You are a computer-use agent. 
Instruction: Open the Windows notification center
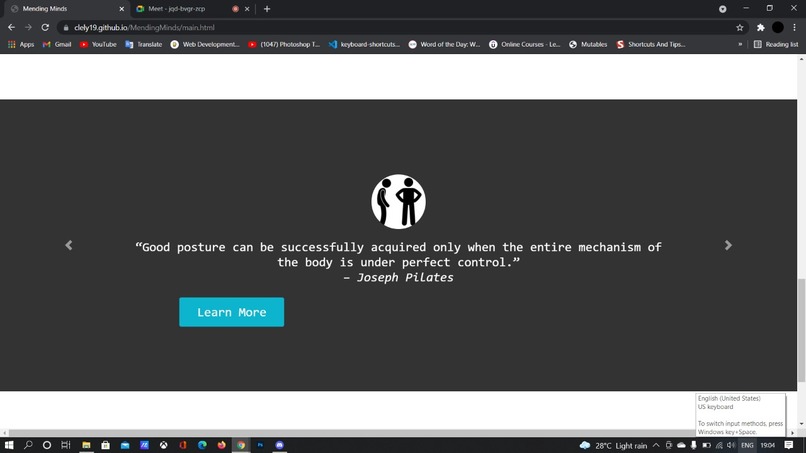[x=789, y=445]
